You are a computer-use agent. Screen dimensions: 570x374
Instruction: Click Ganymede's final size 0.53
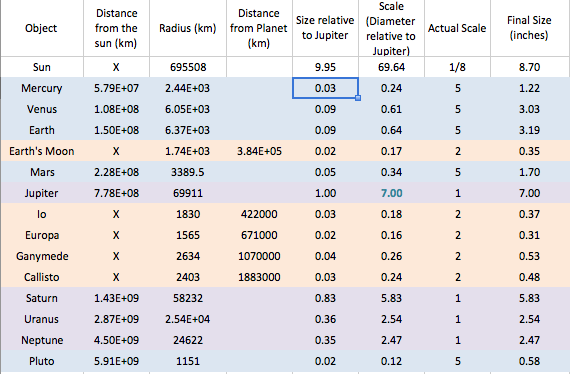[530, 256]
